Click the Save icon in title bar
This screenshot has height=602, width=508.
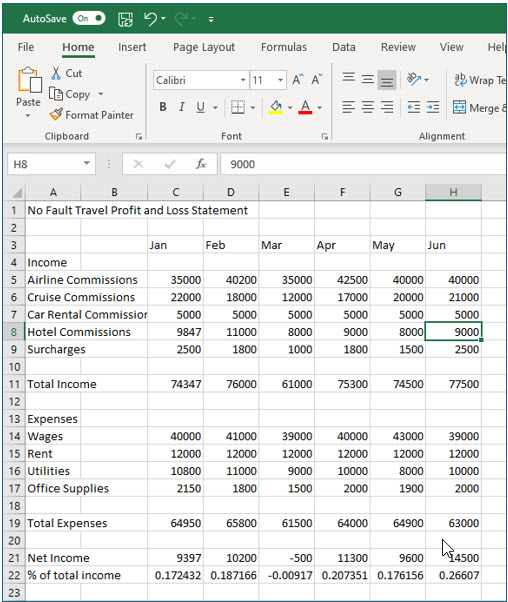pyautogui.click(x=125, y=19)
